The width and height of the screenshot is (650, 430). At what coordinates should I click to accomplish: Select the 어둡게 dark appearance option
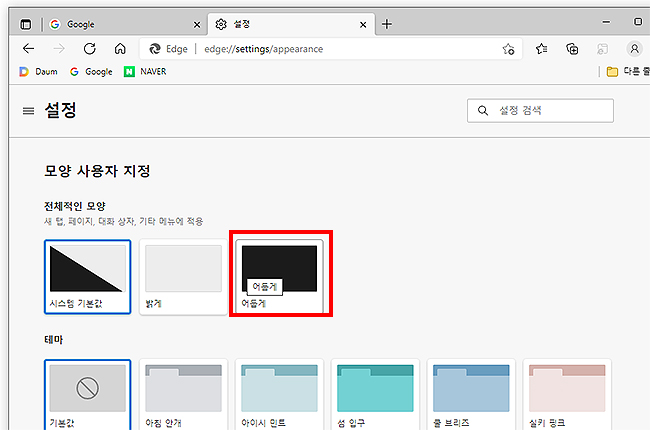coord(279,277)
